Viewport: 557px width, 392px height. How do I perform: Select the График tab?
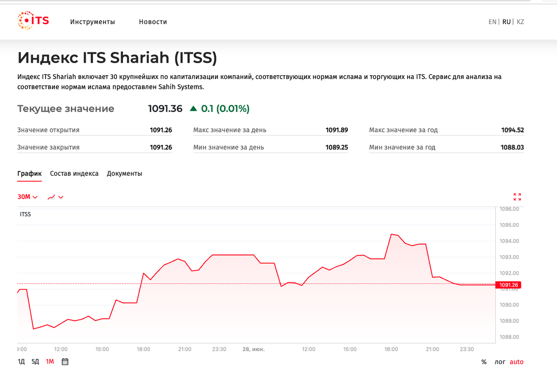click(29, 174)
